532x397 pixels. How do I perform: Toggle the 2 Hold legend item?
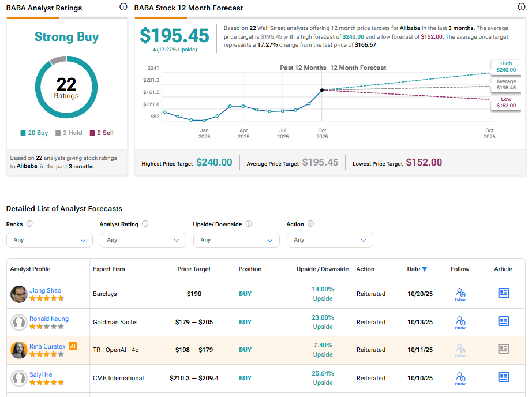coord(69,133)
